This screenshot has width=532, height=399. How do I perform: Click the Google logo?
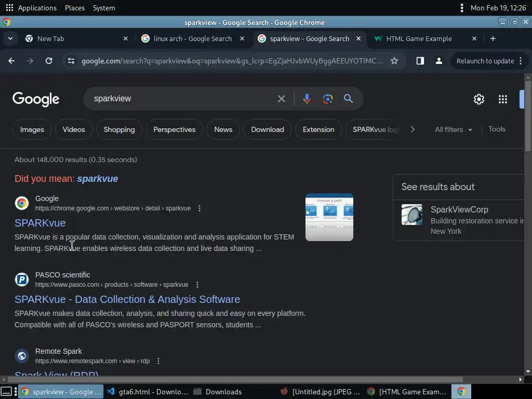point(36,99)
